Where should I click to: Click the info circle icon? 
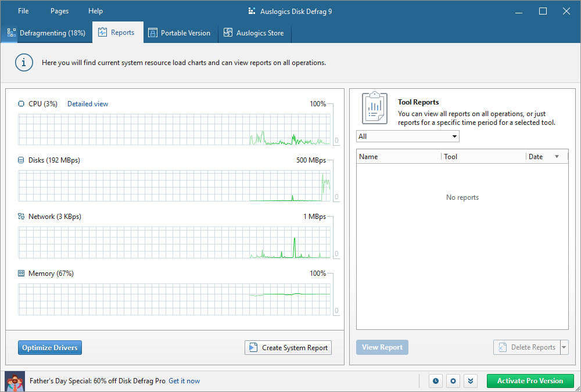click(24, 63)
